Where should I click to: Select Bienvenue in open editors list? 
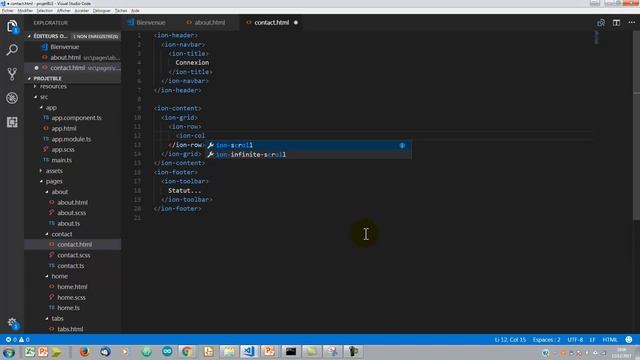click(64, 47)
